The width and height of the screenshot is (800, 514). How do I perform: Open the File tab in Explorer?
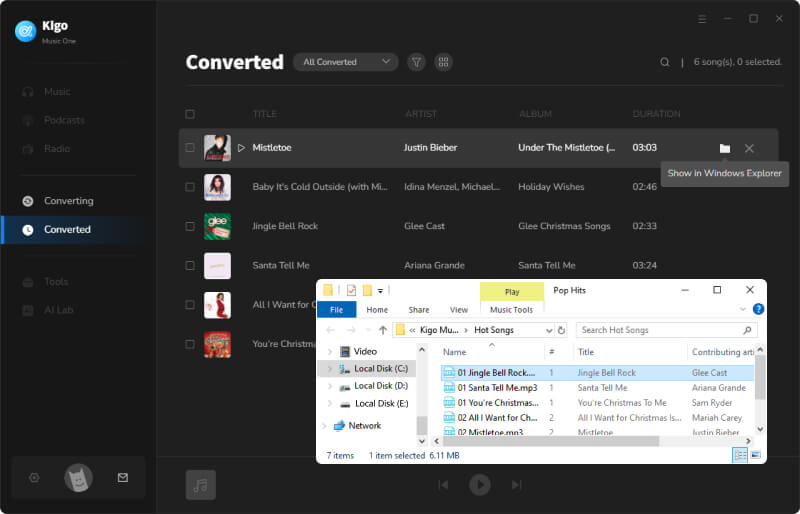[337, 310]
